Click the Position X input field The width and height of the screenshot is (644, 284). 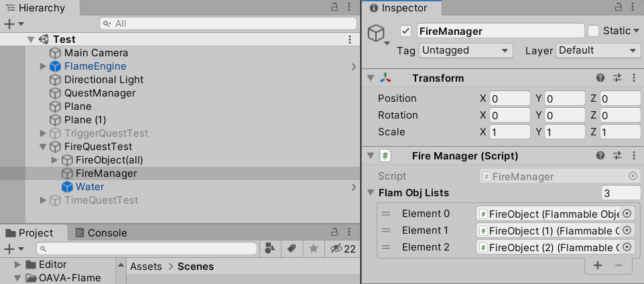tap(509, 98)
